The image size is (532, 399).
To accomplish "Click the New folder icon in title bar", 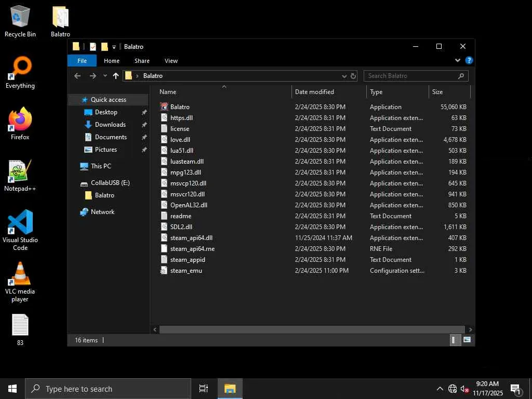I will pos(104,46).
